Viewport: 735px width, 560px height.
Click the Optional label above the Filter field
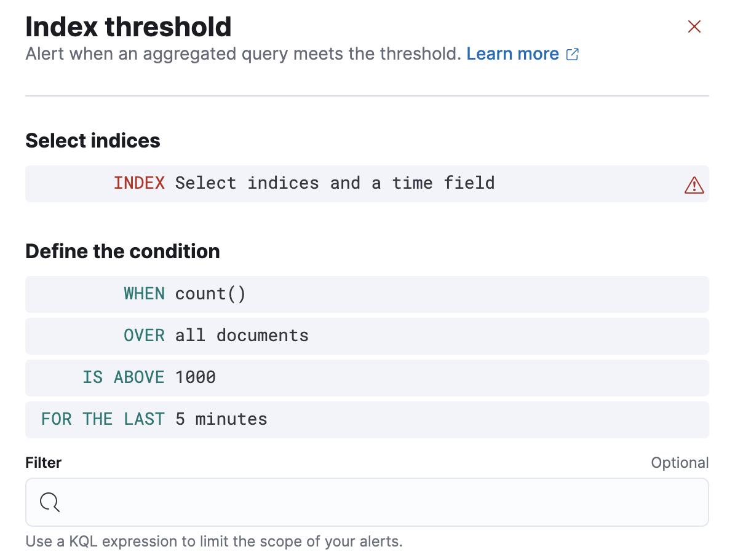(x=680, y=463)
